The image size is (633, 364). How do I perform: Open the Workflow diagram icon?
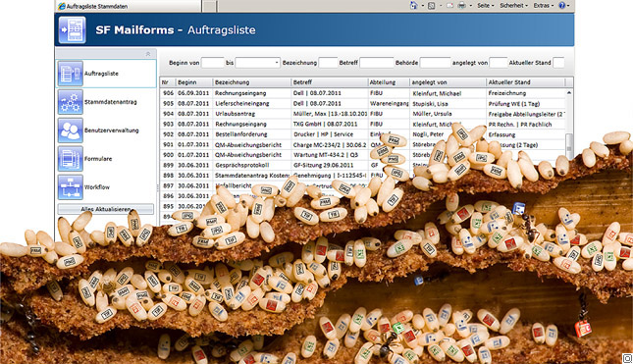(x=71, y=186)
